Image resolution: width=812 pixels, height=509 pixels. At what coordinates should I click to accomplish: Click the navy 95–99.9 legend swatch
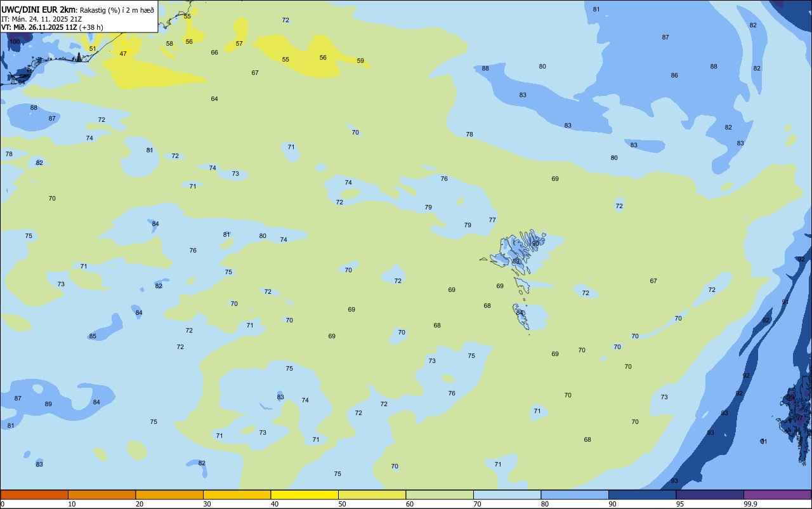[710, 494]
